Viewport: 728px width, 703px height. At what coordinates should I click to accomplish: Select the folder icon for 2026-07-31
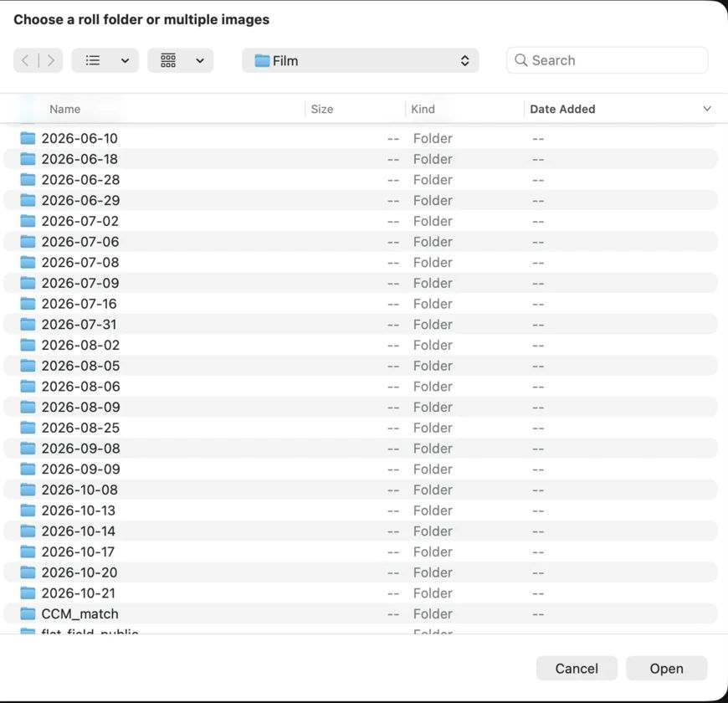click(x=28, y=324)
